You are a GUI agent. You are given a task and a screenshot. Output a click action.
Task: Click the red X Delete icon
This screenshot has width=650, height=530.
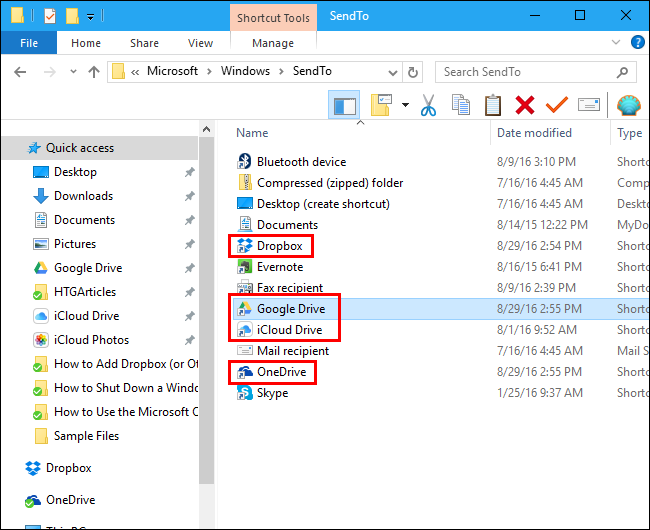point(525,105)
